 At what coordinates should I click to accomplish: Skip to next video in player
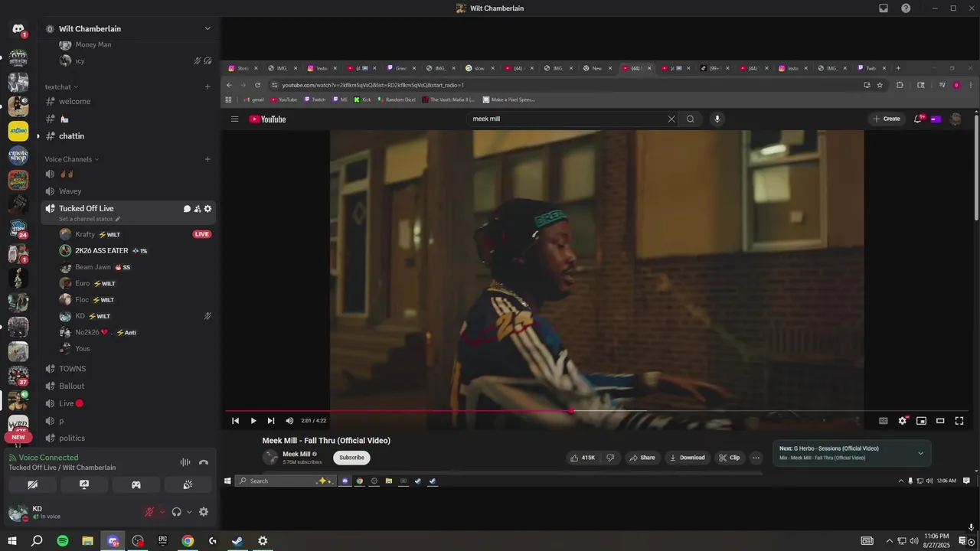(271, 421)
